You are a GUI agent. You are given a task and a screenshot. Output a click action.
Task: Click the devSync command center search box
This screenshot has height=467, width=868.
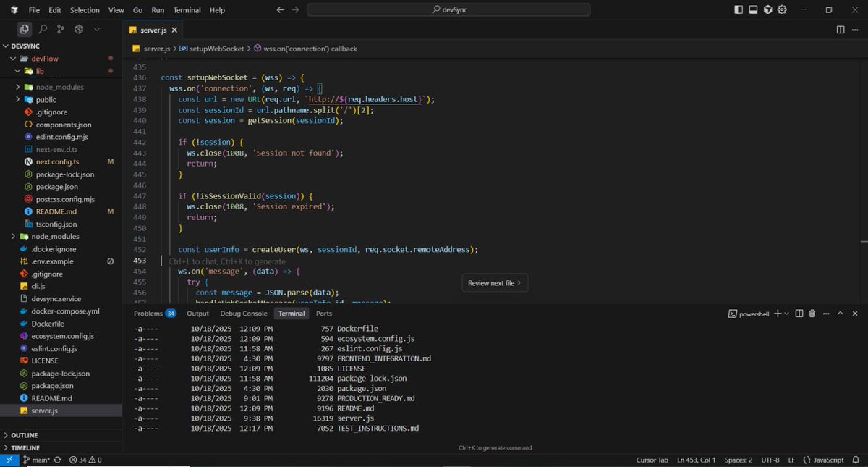tap(448, 10)
